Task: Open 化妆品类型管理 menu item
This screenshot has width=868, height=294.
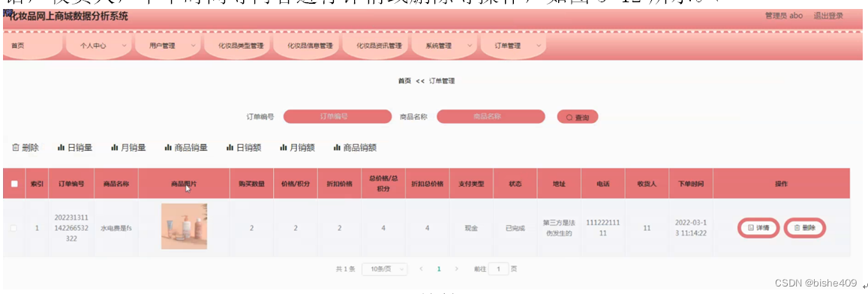Action: pos(241,46)
